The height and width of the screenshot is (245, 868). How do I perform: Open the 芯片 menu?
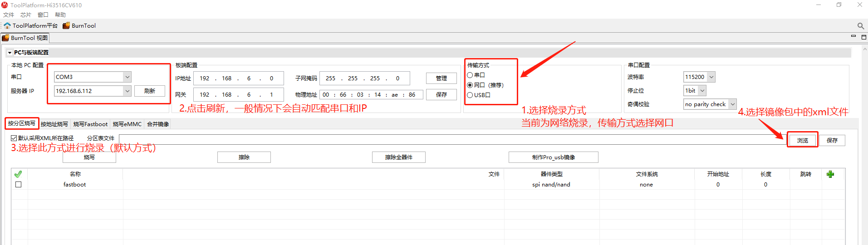(x=26, y=15)
